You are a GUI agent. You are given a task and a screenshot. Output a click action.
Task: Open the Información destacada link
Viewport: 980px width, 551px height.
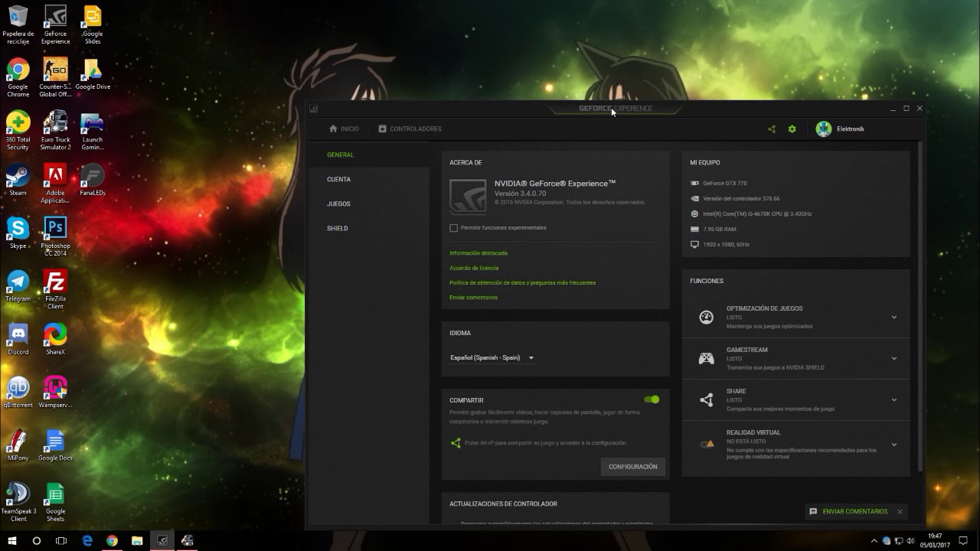pos(479,253)
